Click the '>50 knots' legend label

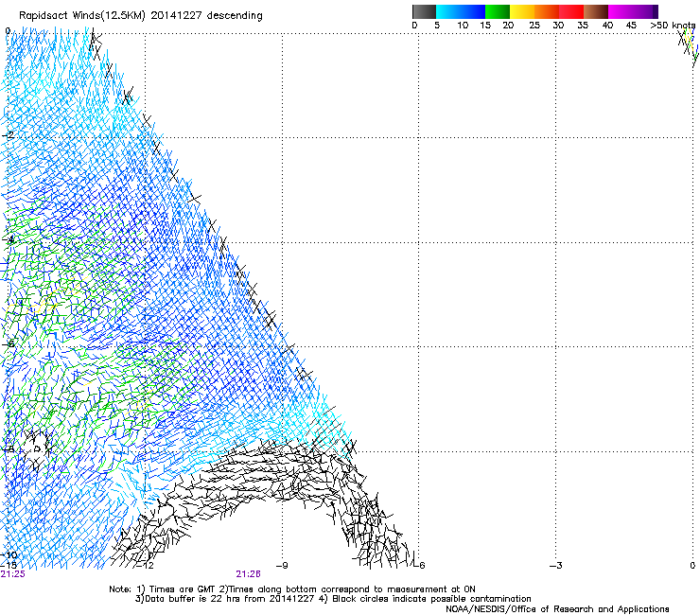pos(673,26)
